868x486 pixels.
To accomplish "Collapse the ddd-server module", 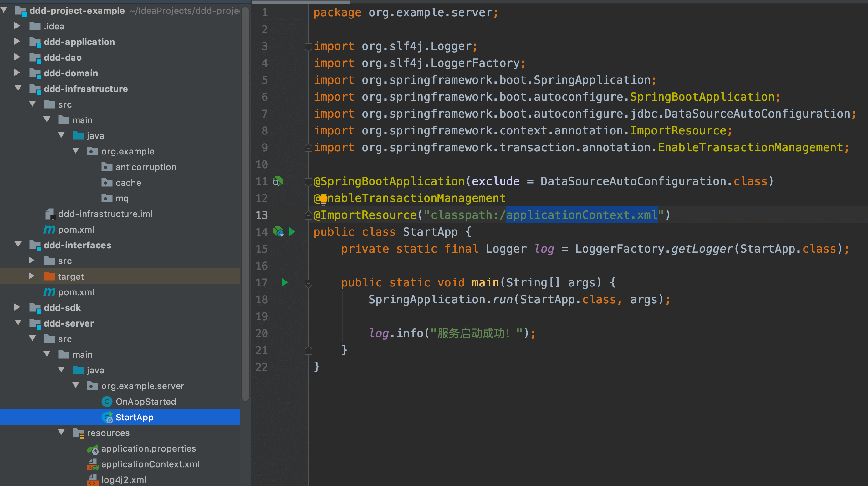I will pos(18,323).
